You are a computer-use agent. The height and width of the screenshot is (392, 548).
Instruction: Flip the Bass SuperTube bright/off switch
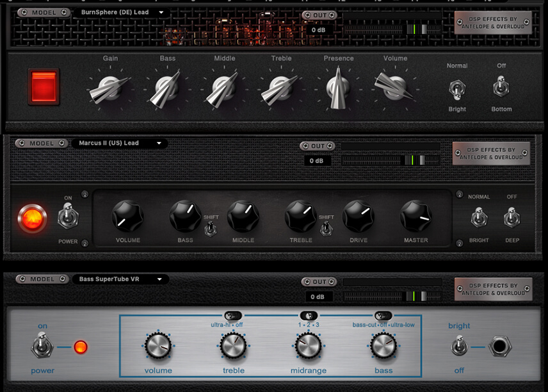[459, 346]
